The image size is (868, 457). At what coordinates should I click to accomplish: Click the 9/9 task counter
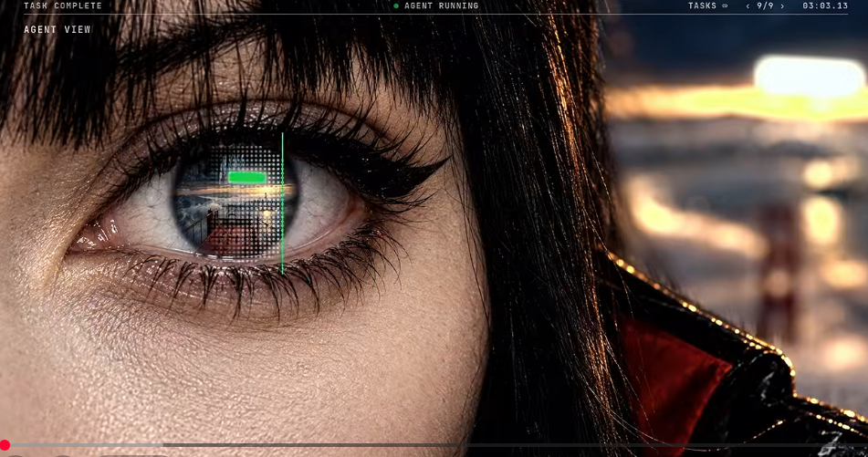(765, 6)
